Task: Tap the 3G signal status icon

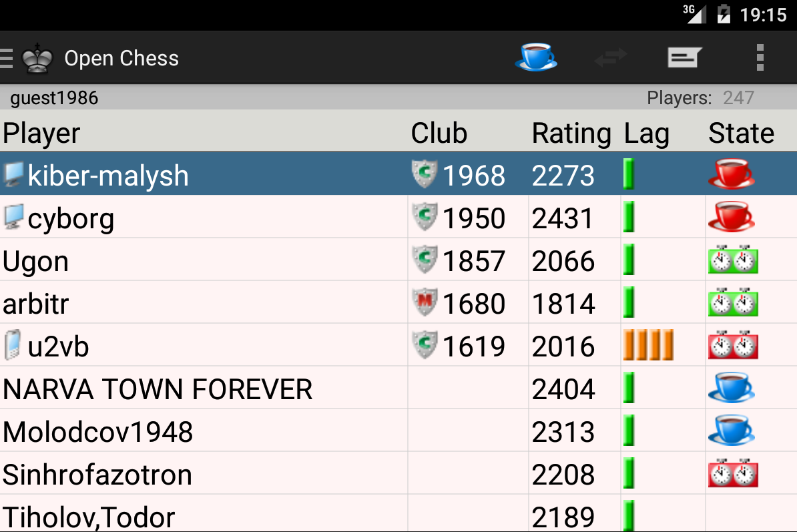Action: click(694, 13)
